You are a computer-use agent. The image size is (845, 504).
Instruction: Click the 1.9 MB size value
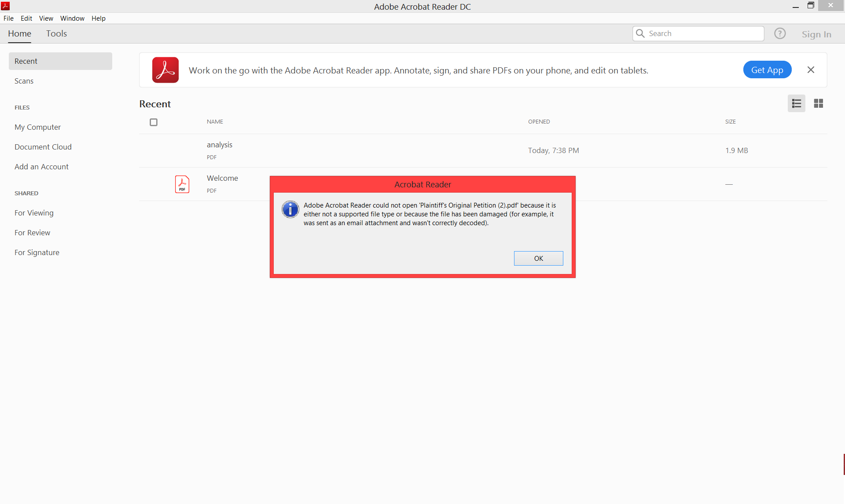tap(736, 150)
